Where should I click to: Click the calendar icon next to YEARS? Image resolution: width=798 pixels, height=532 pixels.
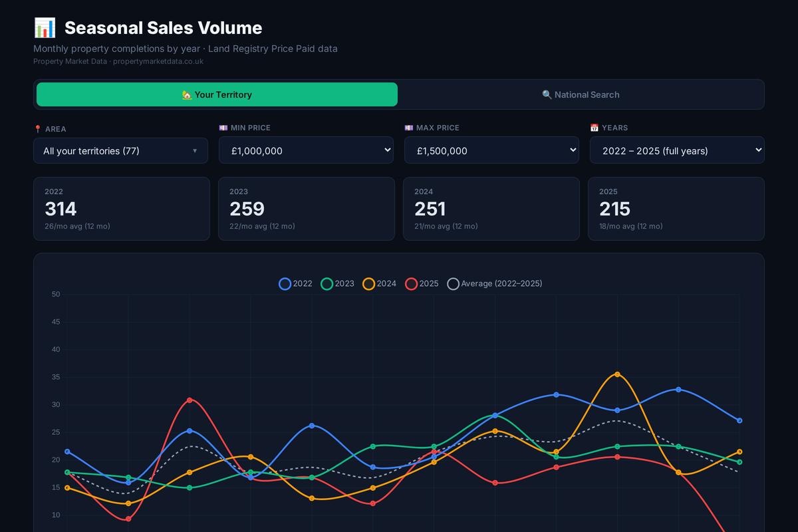[595, 128]
